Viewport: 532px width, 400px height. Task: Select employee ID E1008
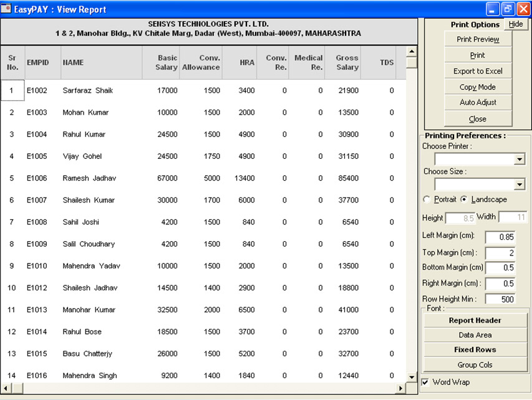pyautogui.click(x=37, y=222)
